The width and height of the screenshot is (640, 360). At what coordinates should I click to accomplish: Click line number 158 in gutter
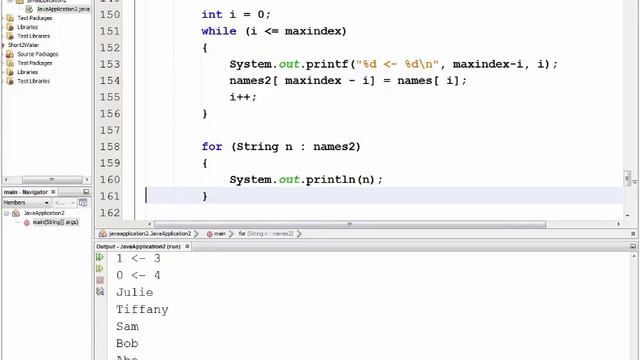click(x=110, y=147)
